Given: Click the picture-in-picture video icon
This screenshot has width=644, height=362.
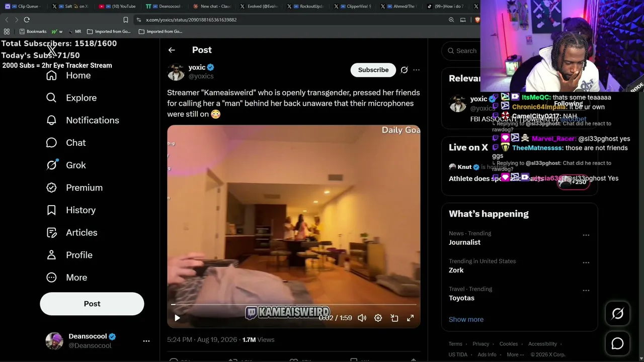Looking at the screenshot, I should (394, 318).
